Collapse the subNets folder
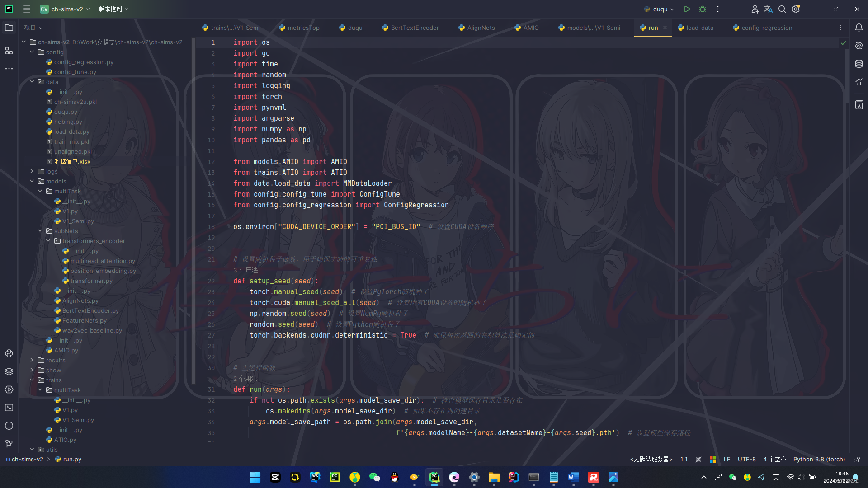This screenshot has height=488, width=868. click(40, 231)
